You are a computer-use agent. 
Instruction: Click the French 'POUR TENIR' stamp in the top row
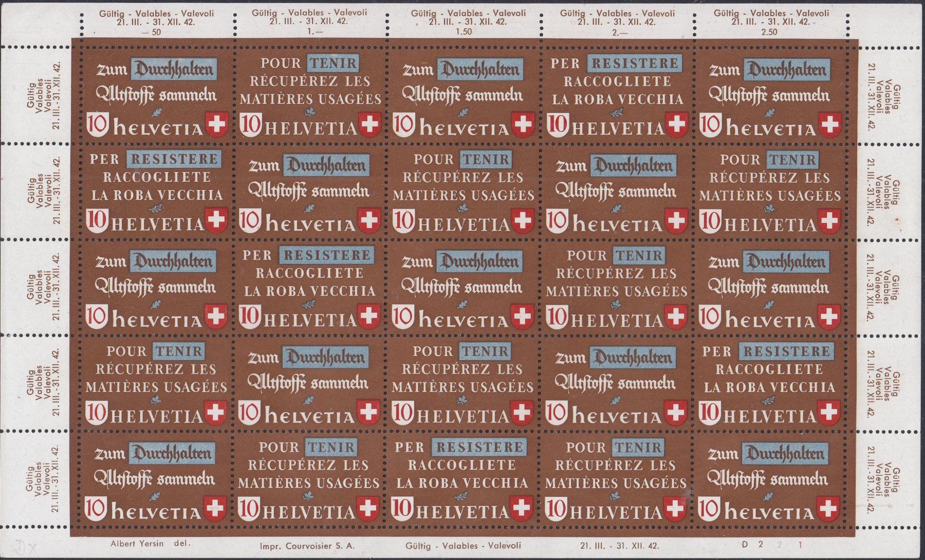309,96
